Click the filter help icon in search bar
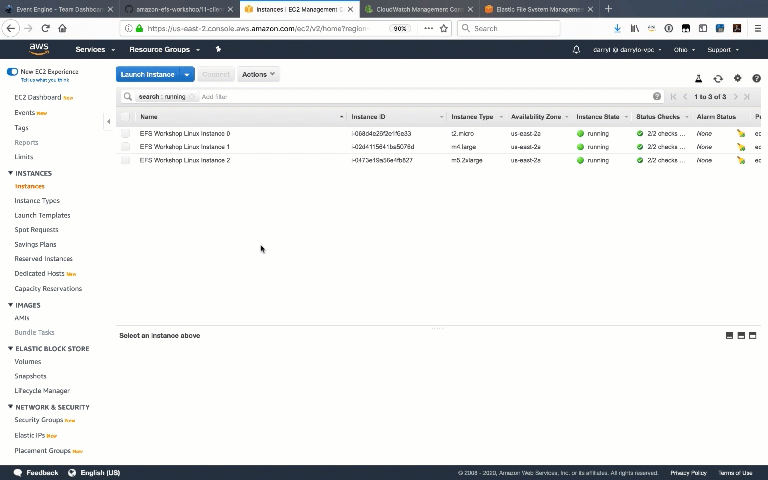Screen dimensions: 768x480 point(657,96)
